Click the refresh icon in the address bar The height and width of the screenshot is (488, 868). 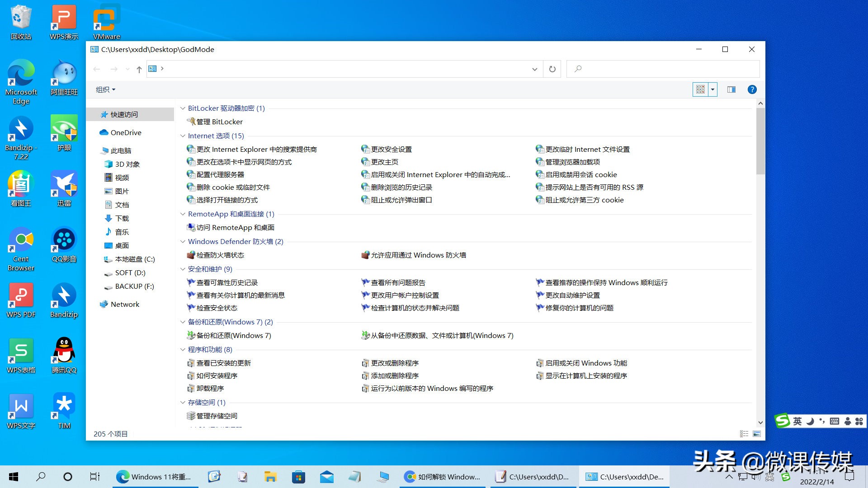point(552,69)
